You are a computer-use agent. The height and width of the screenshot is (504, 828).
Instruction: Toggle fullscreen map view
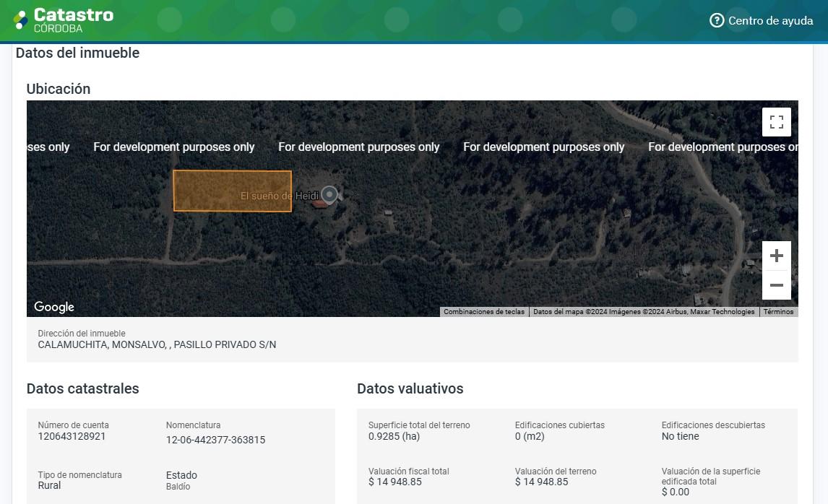(x=776, y=122)
